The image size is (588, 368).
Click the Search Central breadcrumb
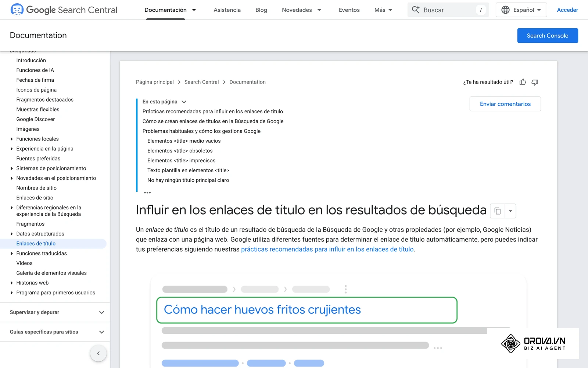[x=201, y=82]
